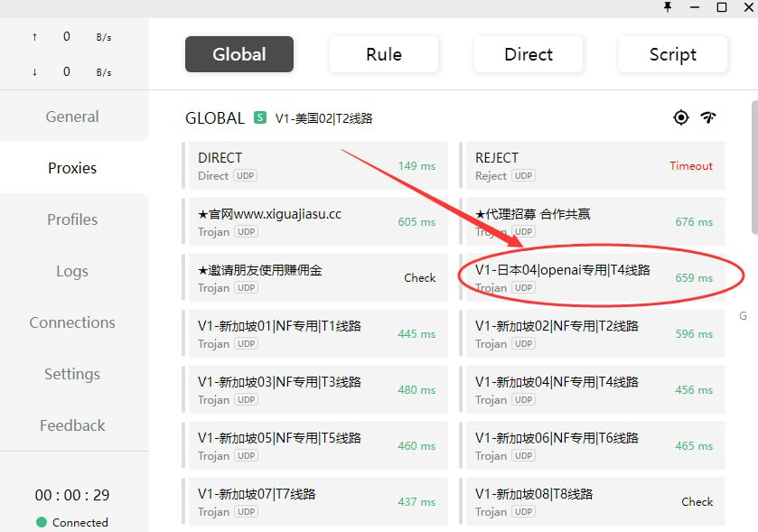The height and width of the screenshot is (532, 758).
Task: Click Check on V1-新加坡08|T8线路 node
Action: click(x=697, y=502)
